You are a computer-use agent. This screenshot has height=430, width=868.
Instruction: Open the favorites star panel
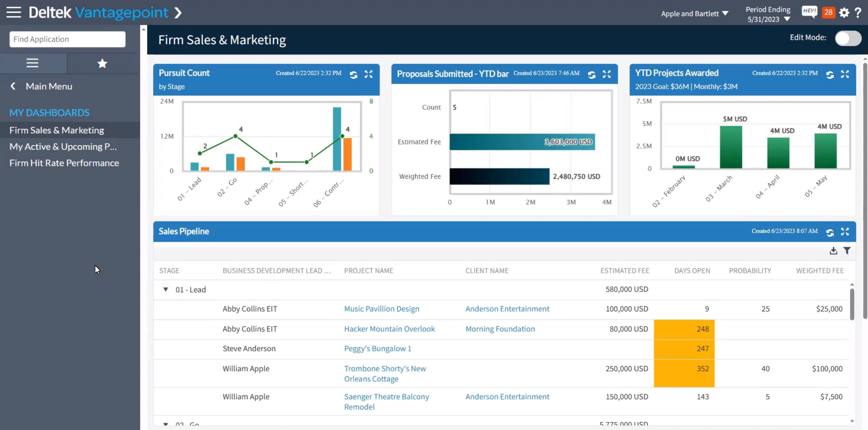click(102, 63)
